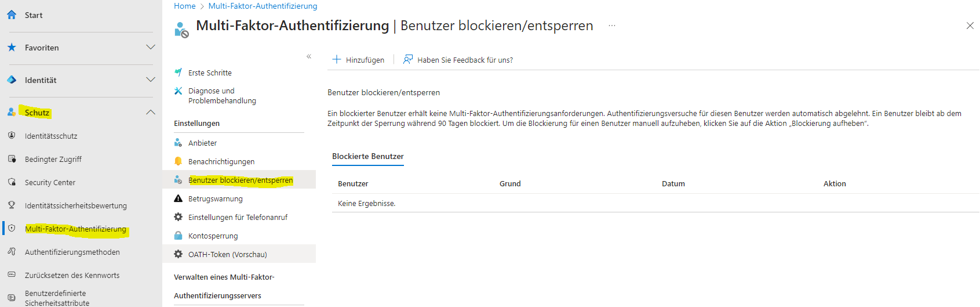
Task: Click the Anbieter icon
Action: [x=178, y=143]
